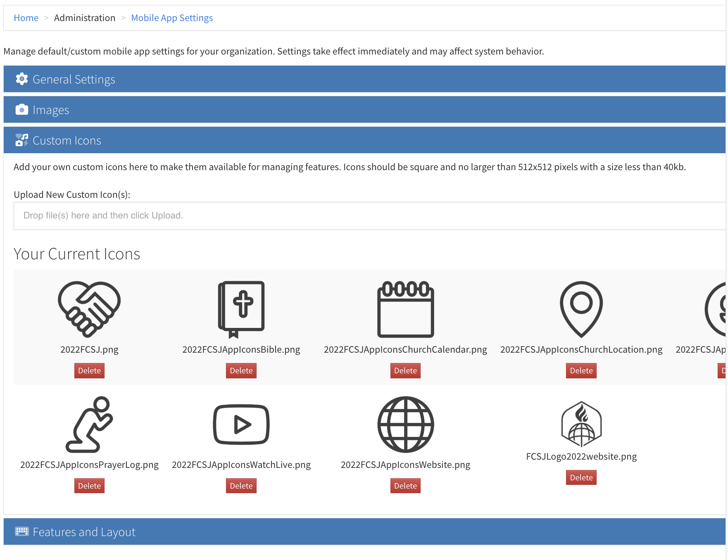
Task: Delete the 2022FCSJ.png icon
Action: tap(89, 370)
